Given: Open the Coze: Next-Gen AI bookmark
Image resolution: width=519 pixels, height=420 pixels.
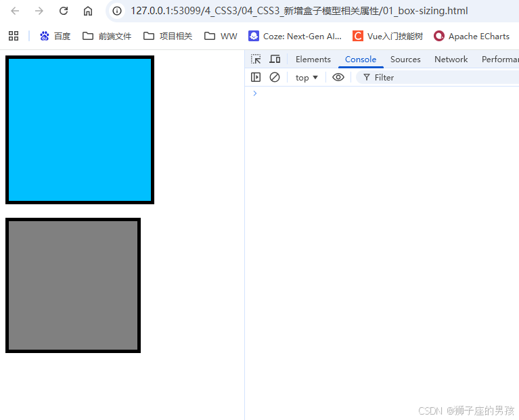Looking at the screenshot, I should tap(295, 36).
